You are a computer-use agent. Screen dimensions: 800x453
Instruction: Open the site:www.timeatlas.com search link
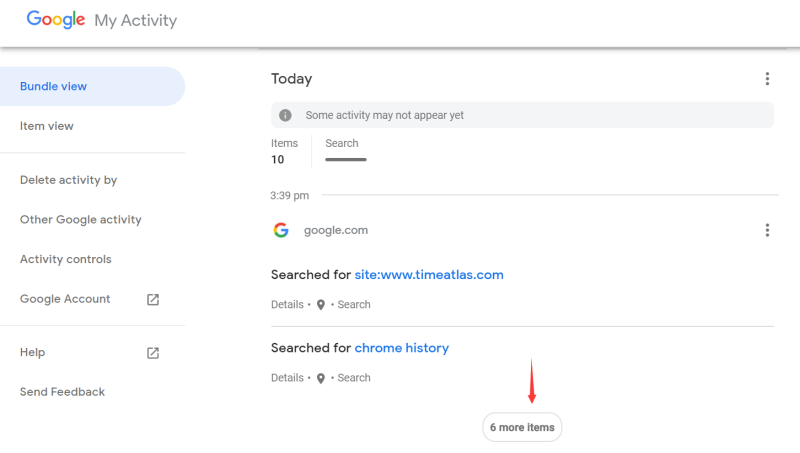429,274
